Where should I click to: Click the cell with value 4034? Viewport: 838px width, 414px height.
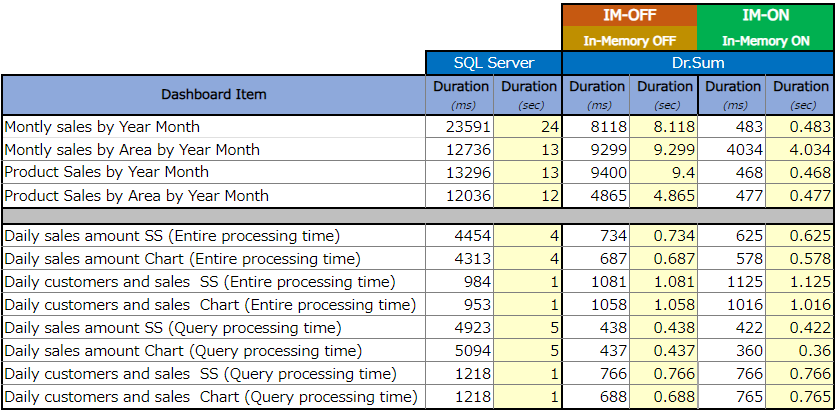click(x=732, y=150)
